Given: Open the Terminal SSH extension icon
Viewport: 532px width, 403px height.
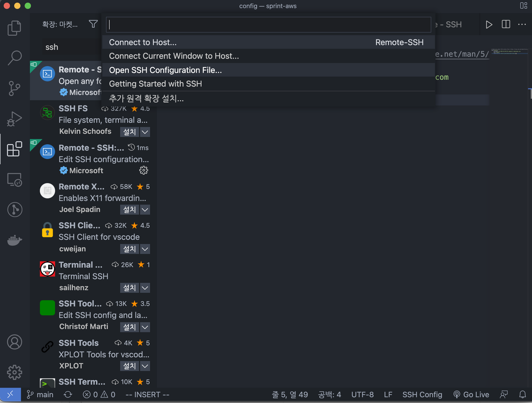Looking at the screenshot, I should click(x=47, y=269).
